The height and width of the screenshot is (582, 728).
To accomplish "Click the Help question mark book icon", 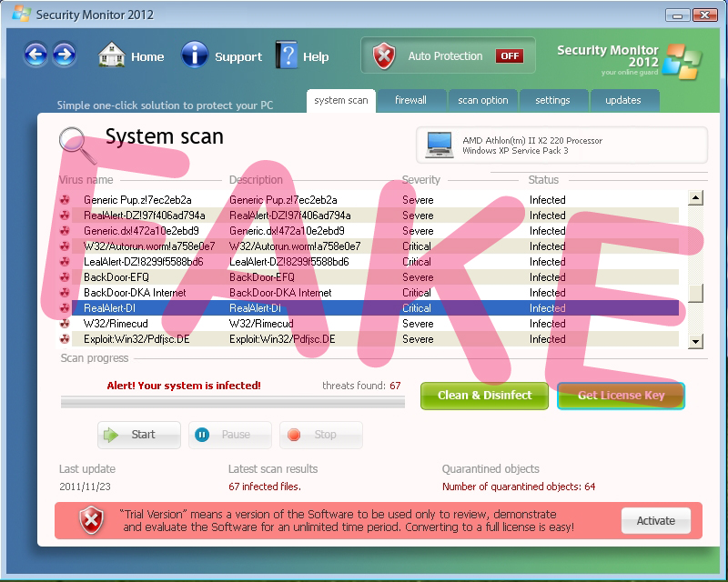I will [x=287, y=55].
